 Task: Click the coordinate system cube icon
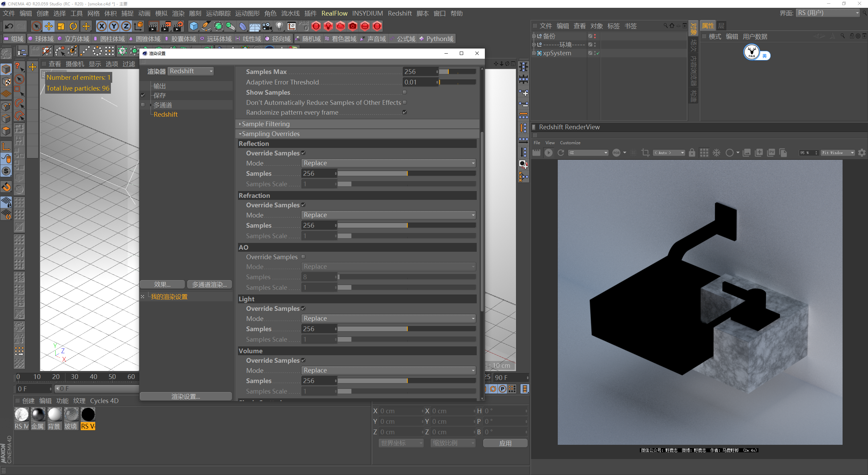pyautogui.click(x=139, y=26)
